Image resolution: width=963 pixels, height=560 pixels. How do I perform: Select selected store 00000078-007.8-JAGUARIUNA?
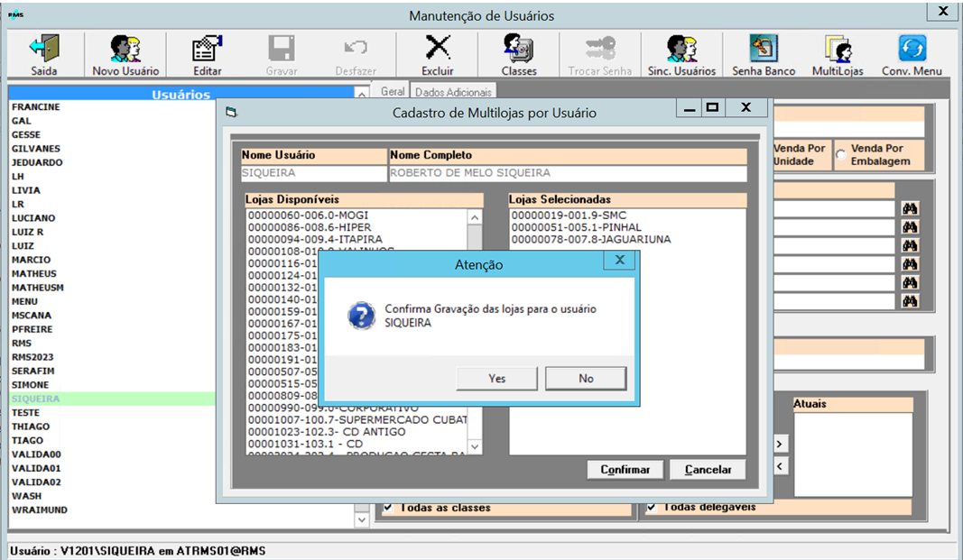(x=591, y=239)
